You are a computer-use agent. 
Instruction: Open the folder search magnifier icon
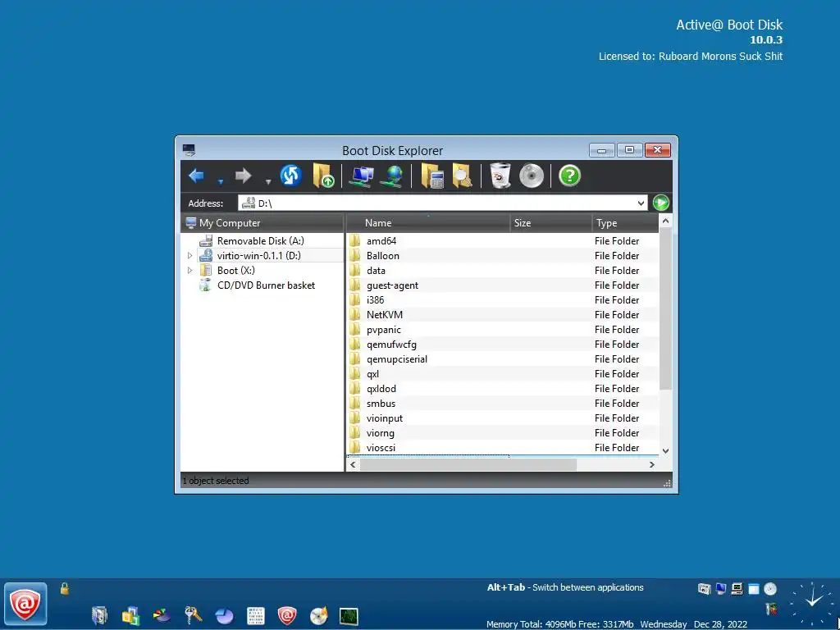[463, 176]
